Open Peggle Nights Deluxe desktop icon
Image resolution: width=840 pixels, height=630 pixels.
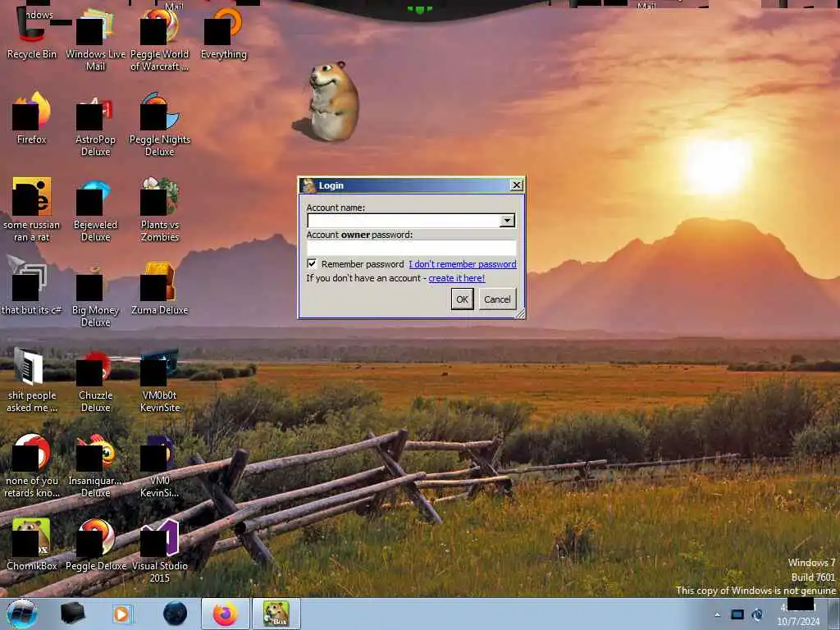point(160,125)
